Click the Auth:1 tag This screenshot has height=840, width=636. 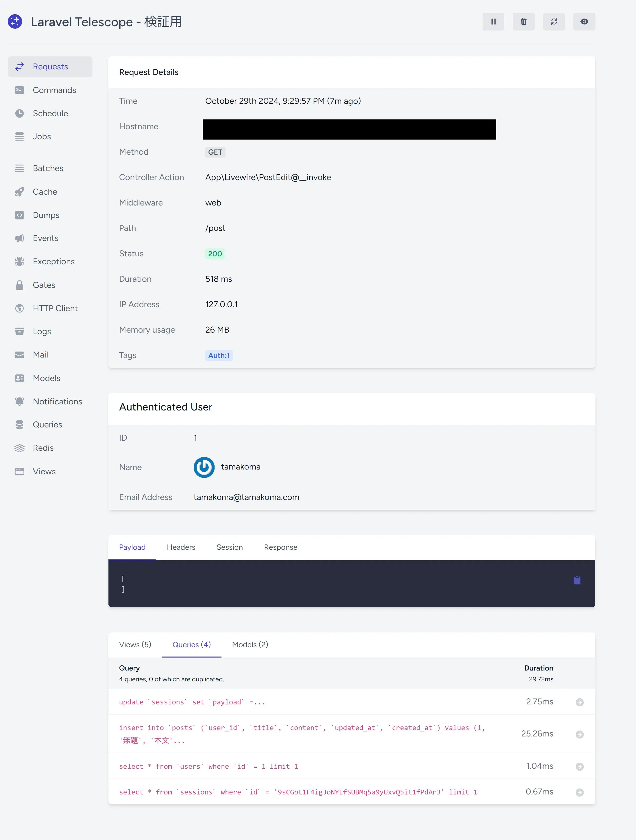coord(219,355)
